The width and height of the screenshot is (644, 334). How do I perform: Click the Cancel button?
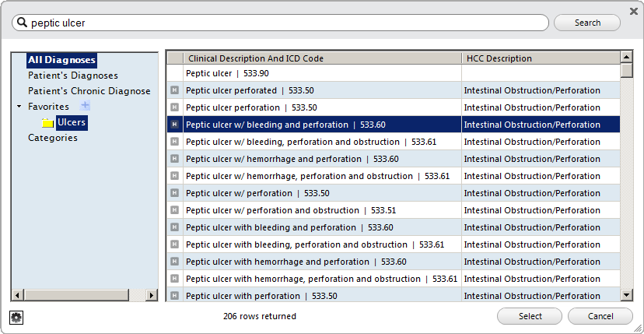pos(600,316)
